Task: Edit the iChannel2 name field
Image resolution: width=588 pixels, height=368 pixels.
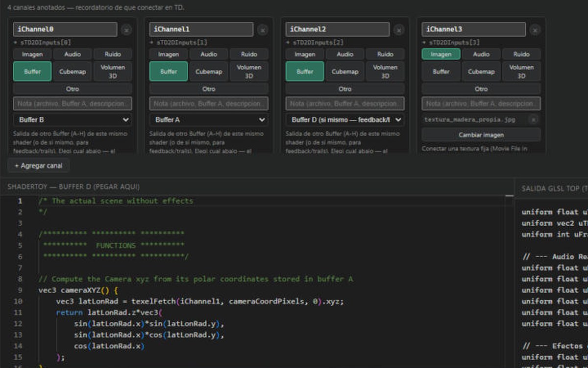Action: tap(338, 29)
